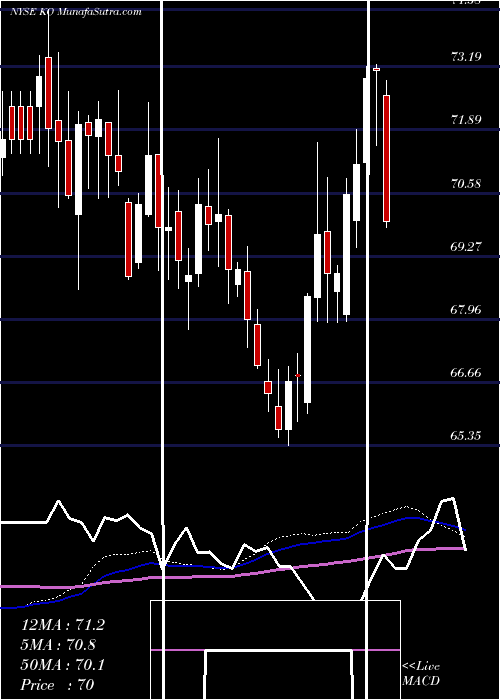Click the 73.19 price axis label
This screenshot has height=700, width=500.
click(466, 57)
